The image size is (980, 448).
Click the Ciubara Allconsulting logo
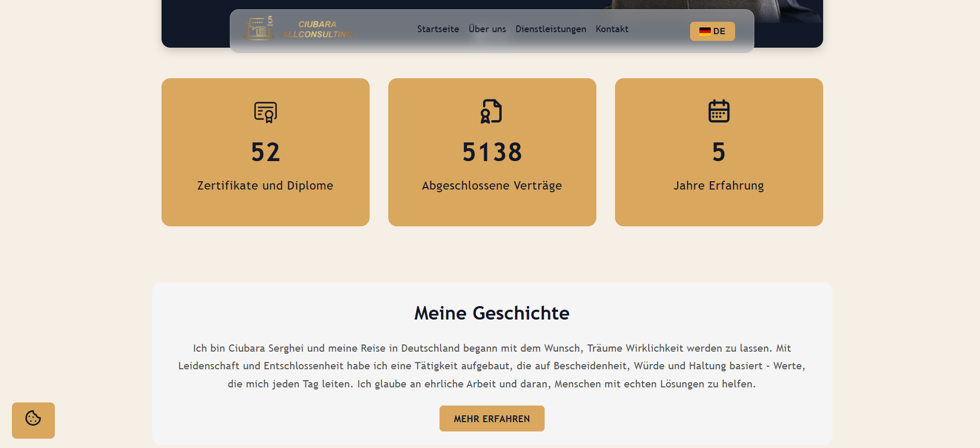(x=298, y=30)
